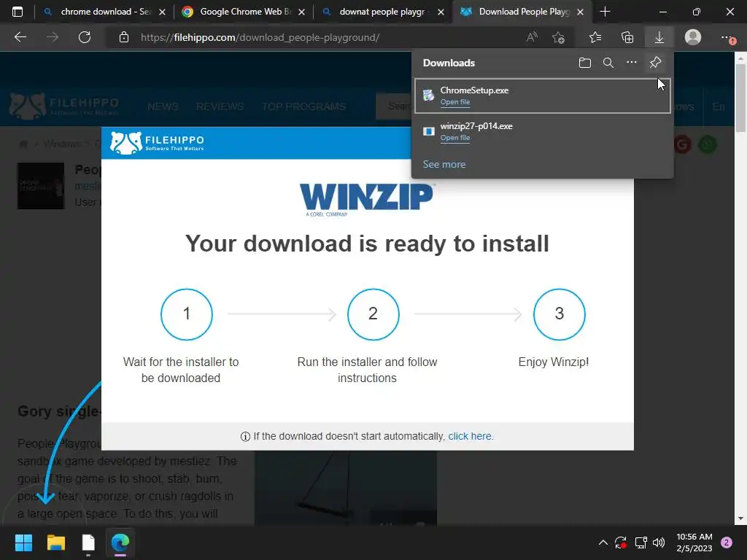Open the document app on taskbar

pos(88,542)
